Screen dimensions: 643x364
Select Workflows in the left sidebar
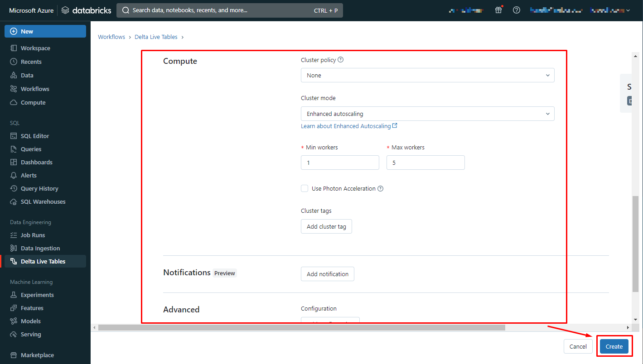click(35, 89)
